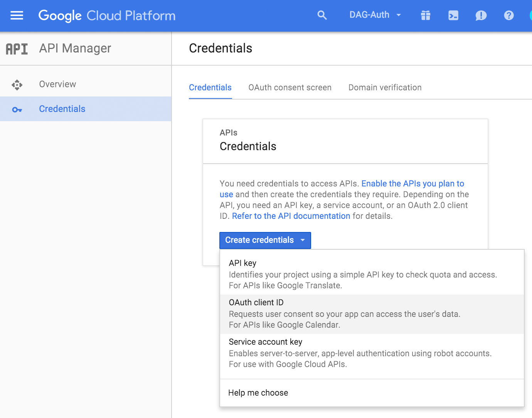Image resolution: width=532 pixels, height=418 pixels.
Task: Click the API Manager logo icon
Action: (17, 48)
